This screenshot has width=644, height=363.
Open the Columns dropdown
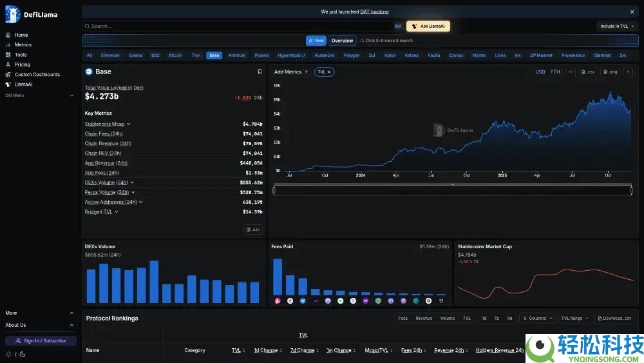click(x=537, y=319)
